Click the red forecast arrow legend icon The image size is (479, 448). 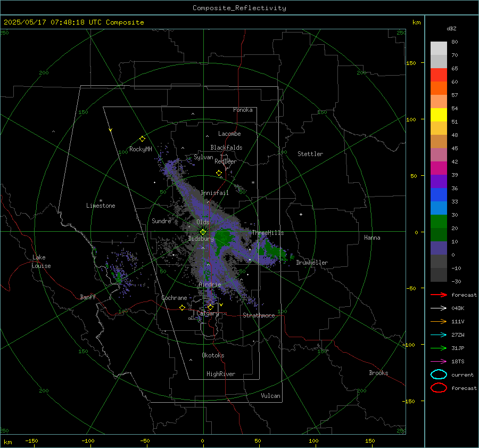pyautogui.click(x=439, y=295)
